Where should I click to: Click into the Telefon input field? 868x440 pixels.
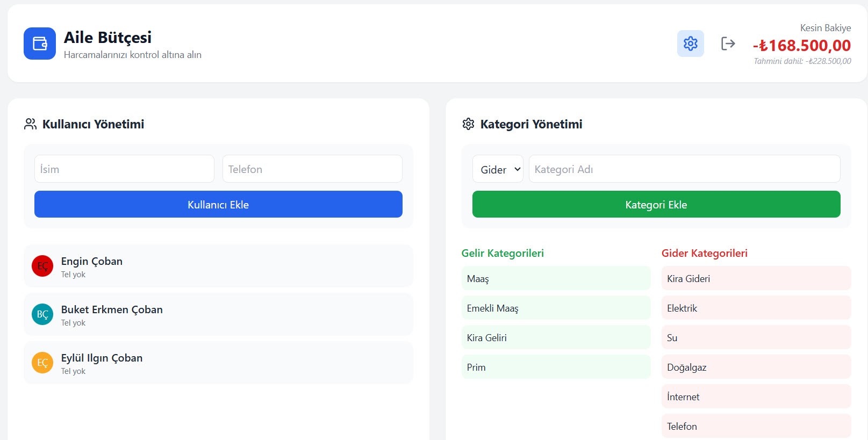click(x=312, y=169)
